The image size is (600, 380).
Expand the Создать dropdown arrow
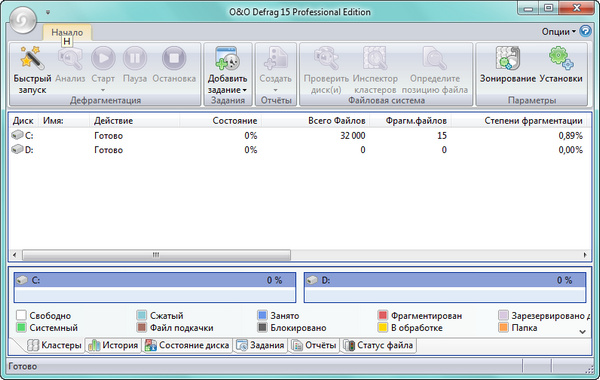coord(276,90)
